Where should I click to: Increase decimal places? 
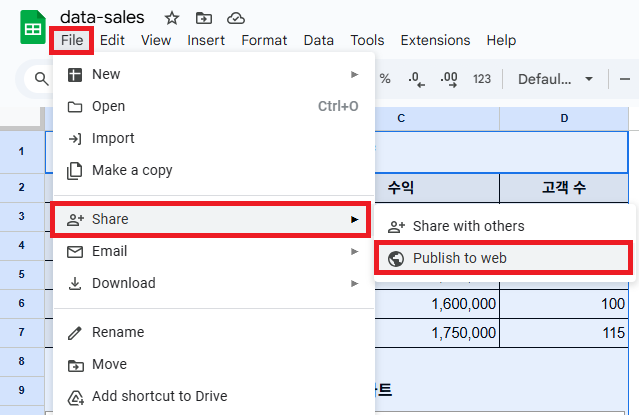pyautogui.click(x=449, y=79)
